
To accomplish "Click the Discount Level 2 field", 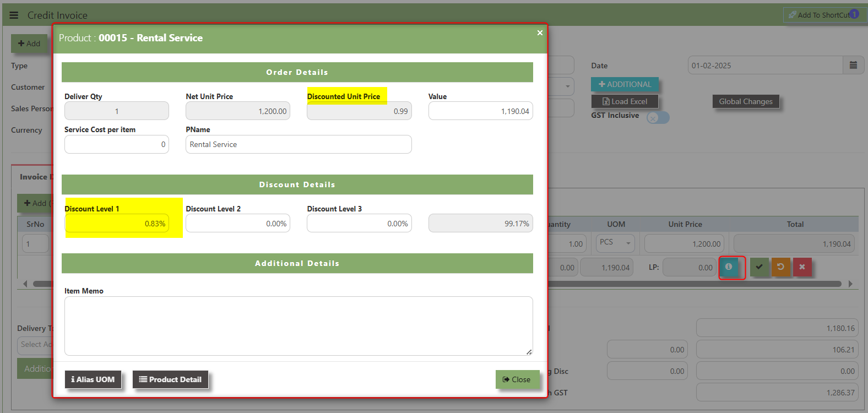I will coord(238,224).
